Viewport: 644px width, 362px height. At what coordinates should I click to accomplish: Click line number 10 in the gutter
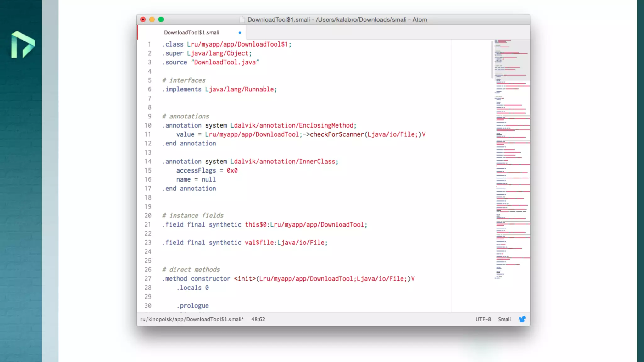[148, 125]
